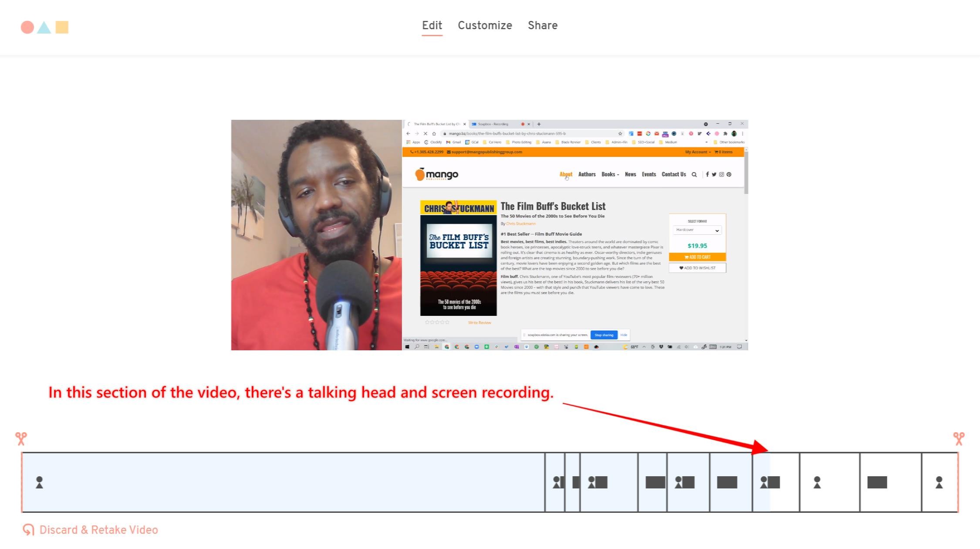This screenshot has width=980, height=549.
Task: Click the Discard & Retake circular arrow icon
Action: click(28, 530)
